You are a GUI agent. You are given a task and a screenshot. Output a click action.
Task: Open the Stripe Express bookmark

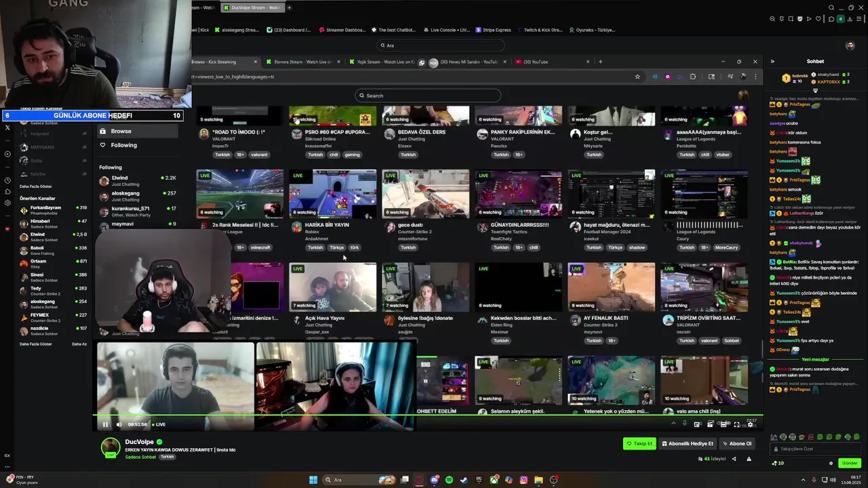click(x=493, y=30)
